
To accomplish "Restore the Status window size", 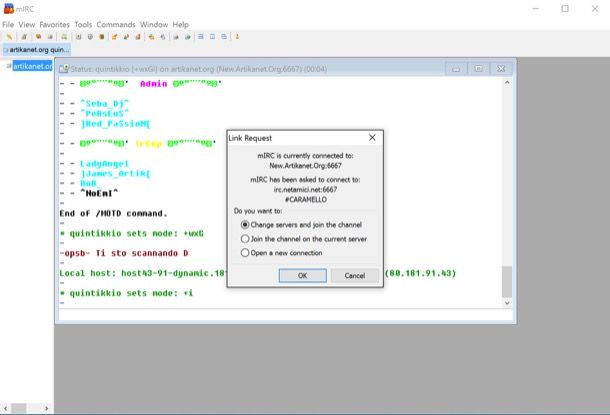I will tap(479, 69).
